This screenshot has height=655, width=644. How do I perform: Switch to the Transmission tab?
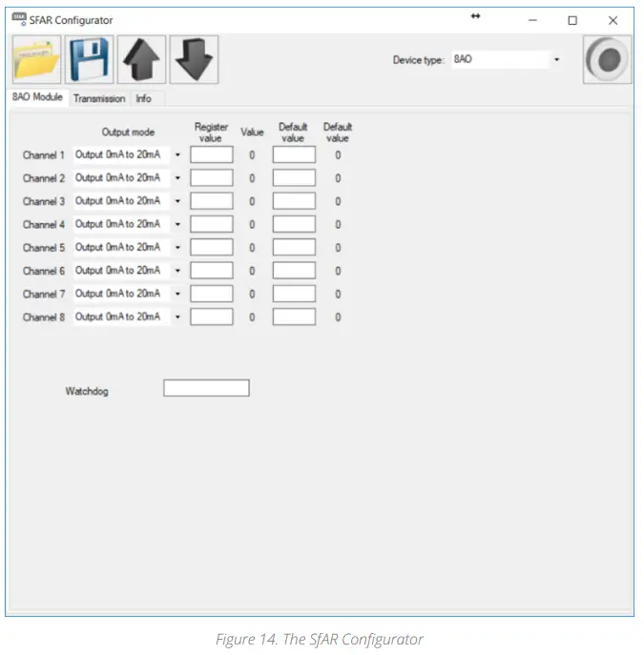pos(99,98)
